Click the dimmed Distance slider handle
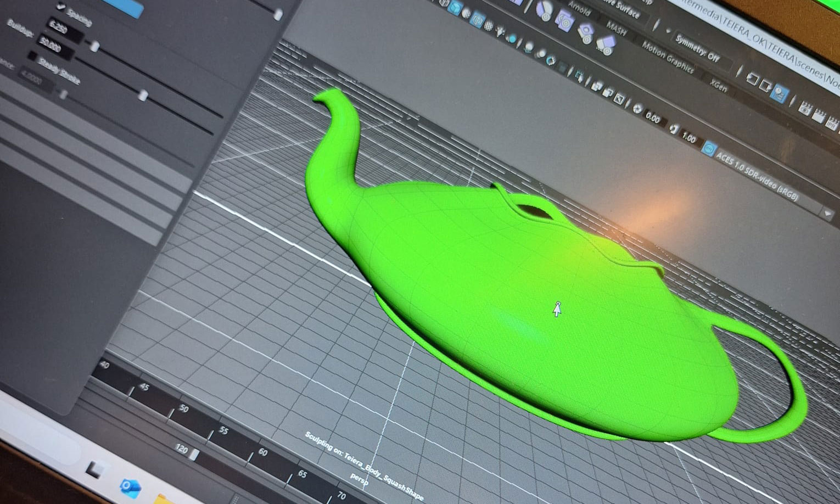Screen dimensions: 840x504 pyautogui.click(x=63, y=94)
